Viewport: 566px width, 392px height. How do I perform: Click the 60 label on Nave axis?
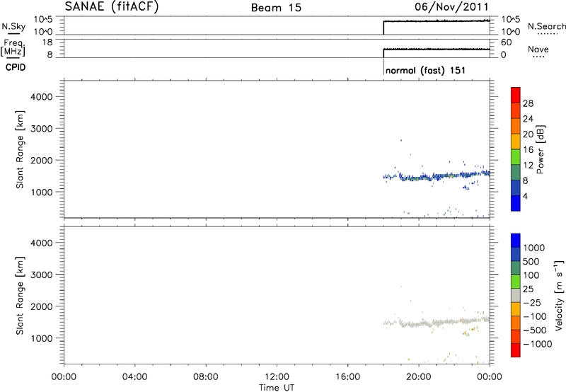506,42
